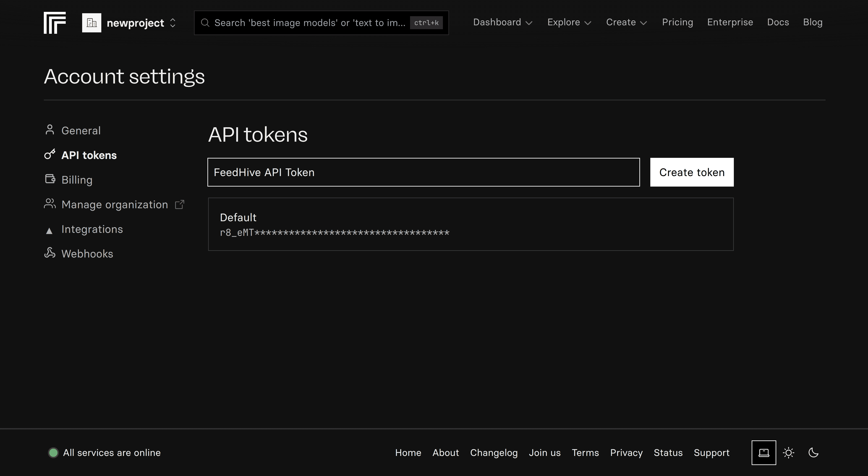Select the General person icon in sidebar
This screenshot has height=476, width=868.
click(50, 130)
